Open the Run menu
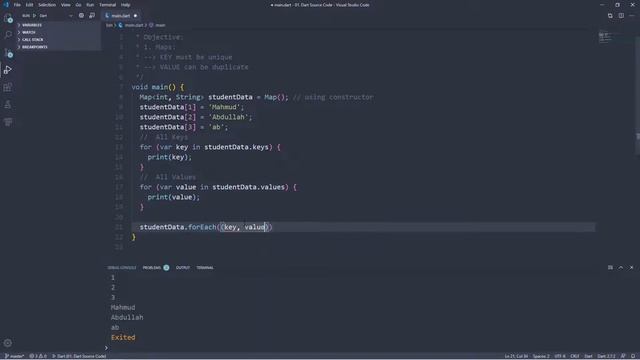 tap(90, 5)
